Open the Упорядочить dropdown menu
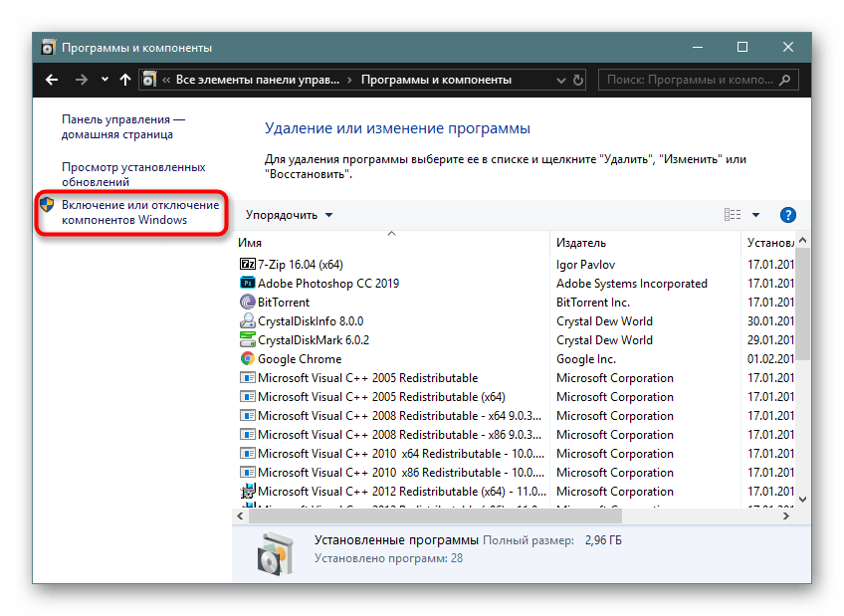Screen dimensions: 844x616 point(289,214)
